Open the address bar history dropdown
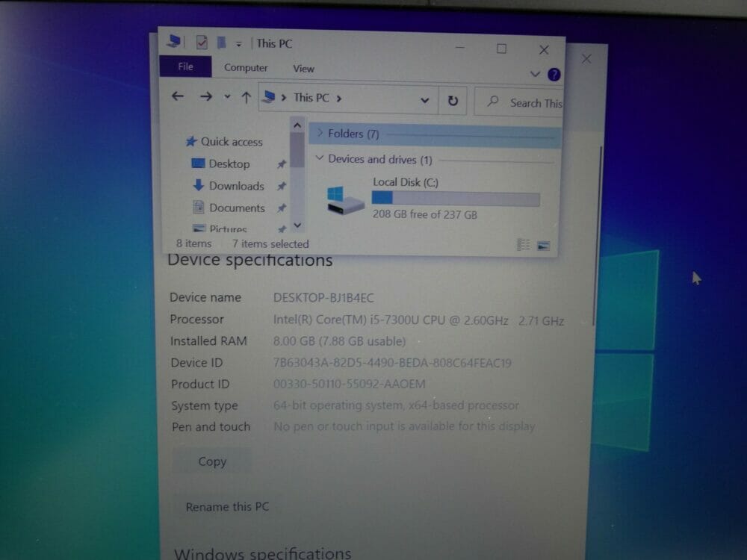This screenshot has width=747, height=560. tap(424, 100)
